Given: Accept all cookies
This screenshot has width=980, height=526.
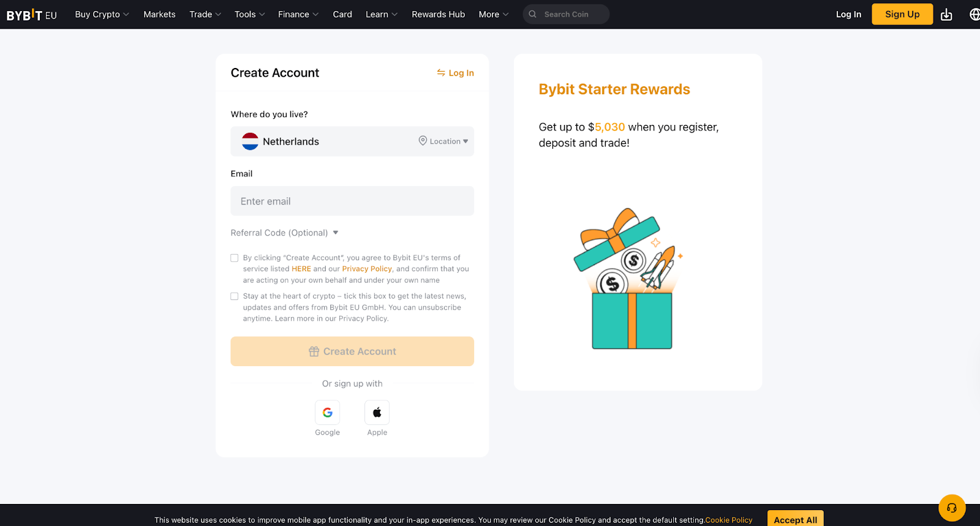Looking at the screenshot, I should 795,519.
